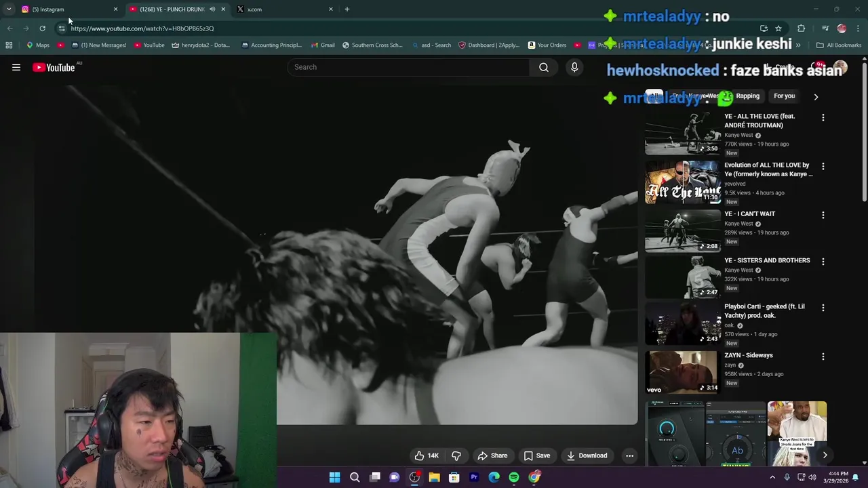Screen dimensions: 868x488
Task: Open the YouTube guide hamburger menu
Action: click(16, 67)
